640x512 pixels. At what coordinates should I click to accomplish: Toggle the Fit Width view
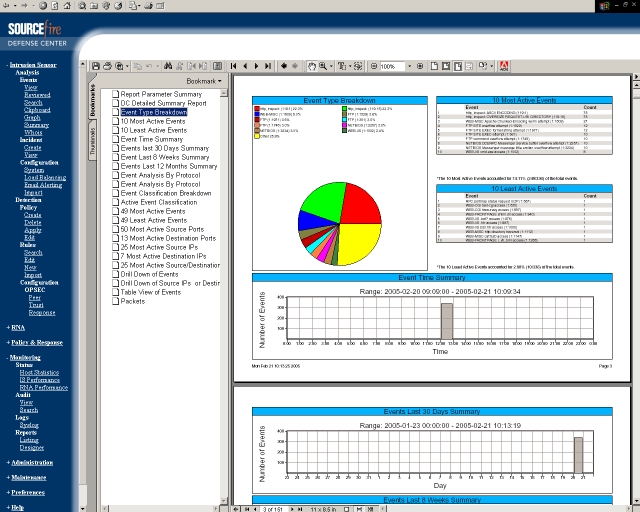[x=458, y=66]
